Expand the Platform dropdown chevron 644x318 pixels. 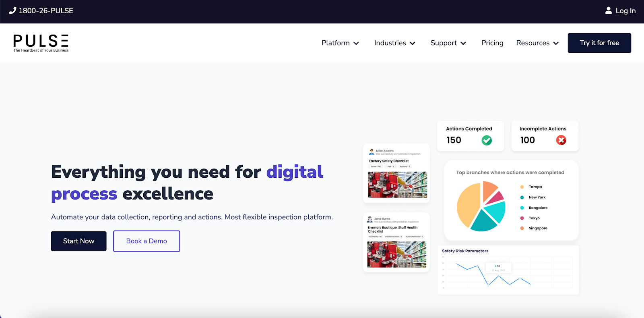(356, 43)
